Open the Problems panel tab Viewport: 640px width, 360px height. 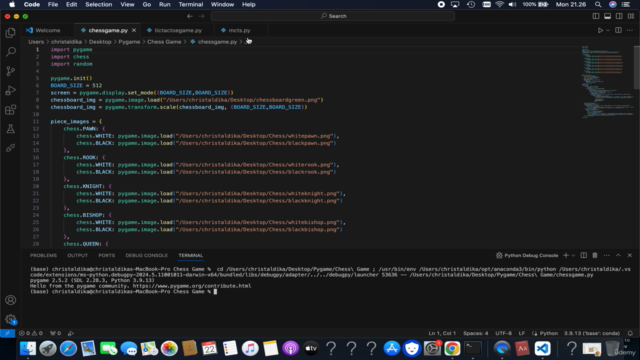coord(43,256)
